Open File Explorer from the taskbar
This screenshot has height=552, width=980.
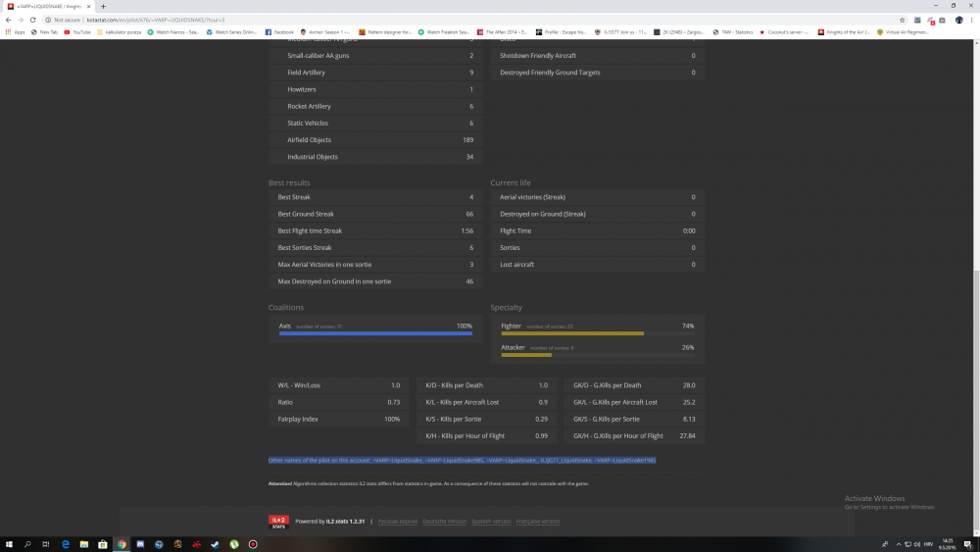(84, 544)
